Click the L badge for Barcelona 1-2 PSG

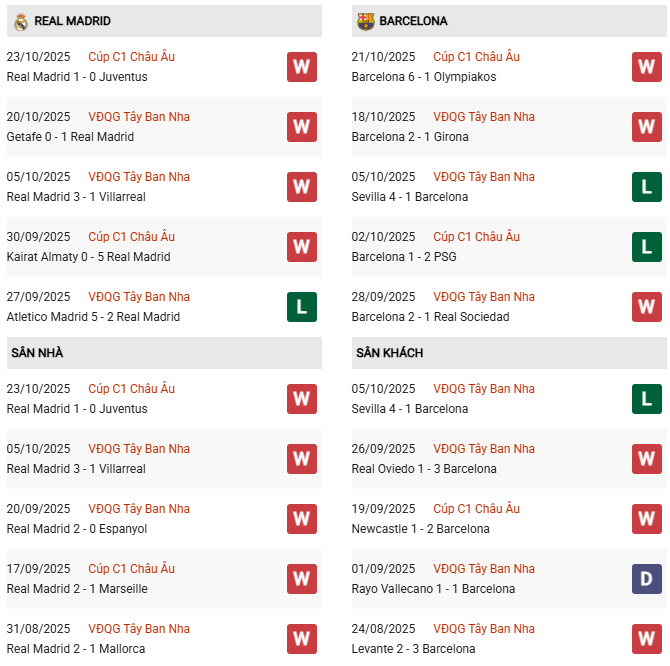(x=647, y=247)
